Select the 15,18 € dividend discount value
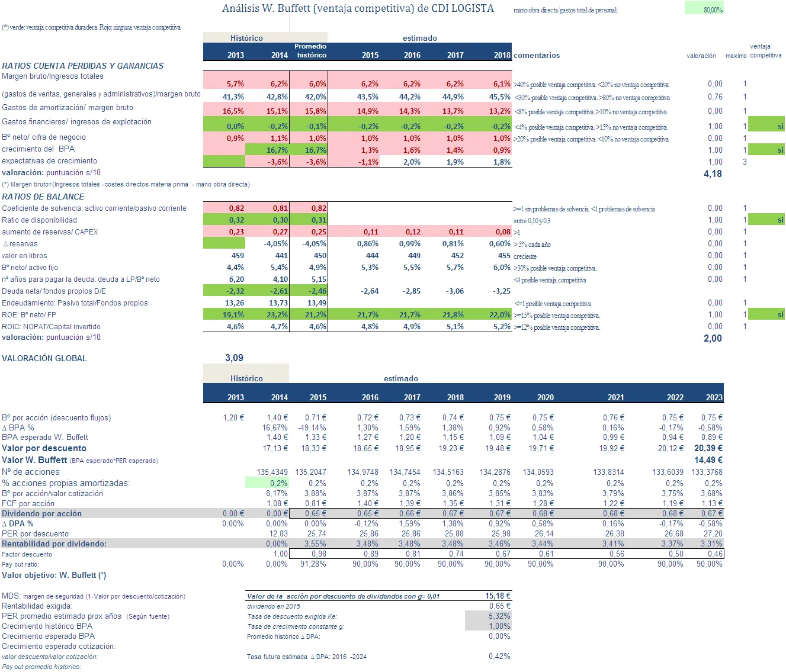The image size is (786, 672). [497, 596]
